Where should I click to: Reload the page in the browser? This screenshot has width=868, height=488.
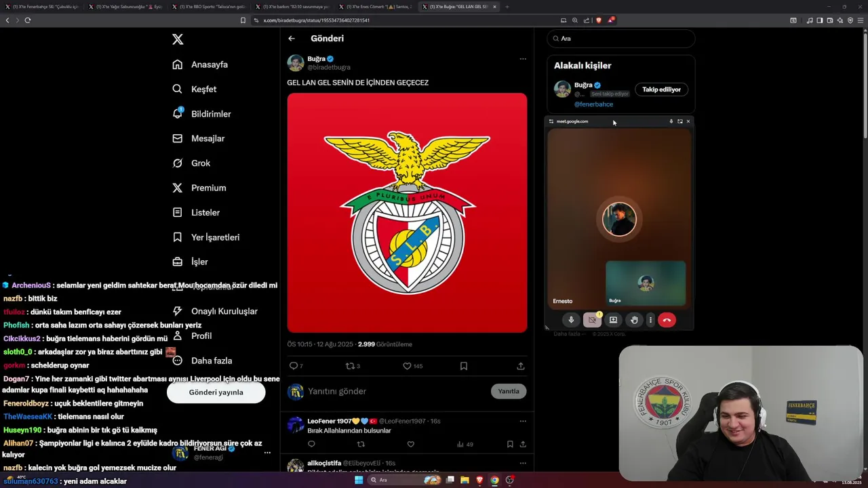(28, 20)
